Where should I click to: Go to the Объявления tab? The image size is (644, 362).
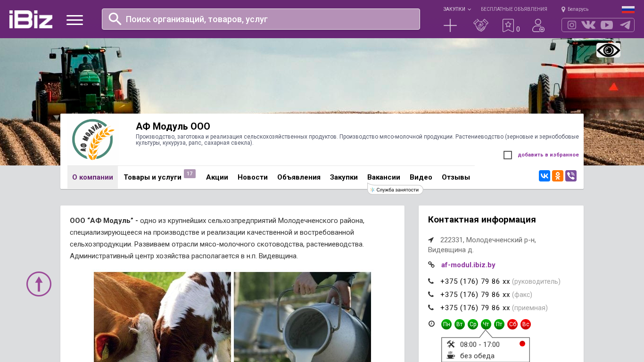coord(299,177)
